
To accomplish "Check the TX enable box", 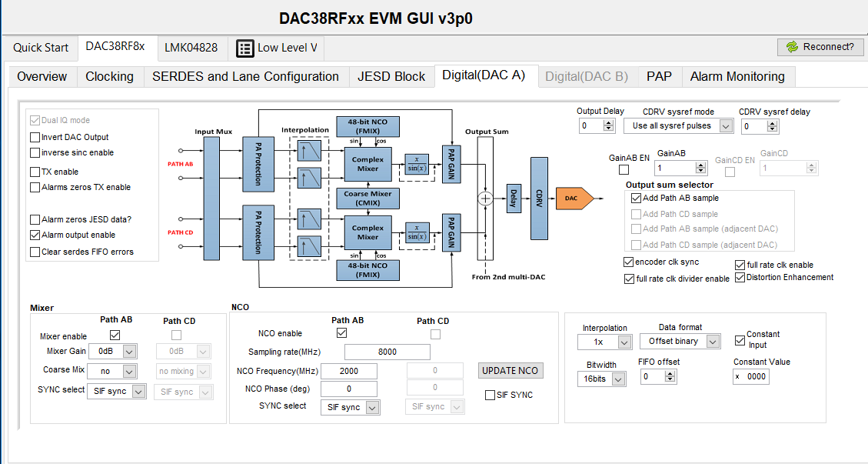I will click(35, 172).
